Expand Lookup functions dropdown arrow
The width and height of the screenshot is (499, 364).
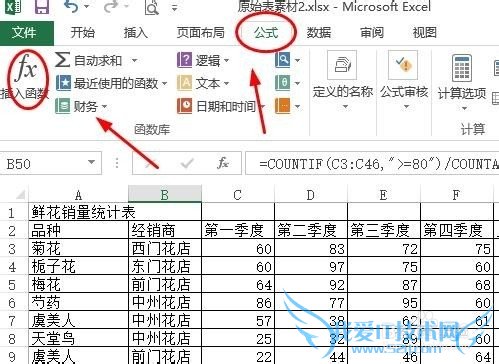click(x=297, y=61)
